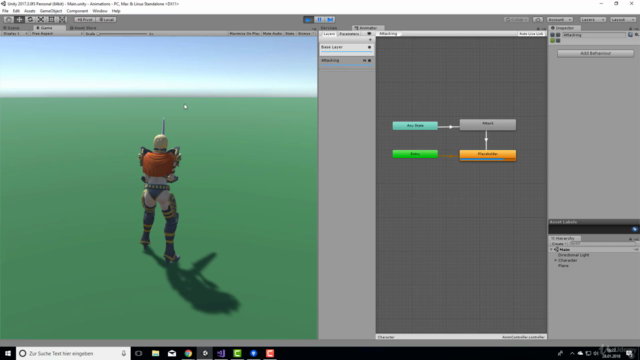640x360 pixels.
Task: Pause the running game
Action: pos(320,20)
